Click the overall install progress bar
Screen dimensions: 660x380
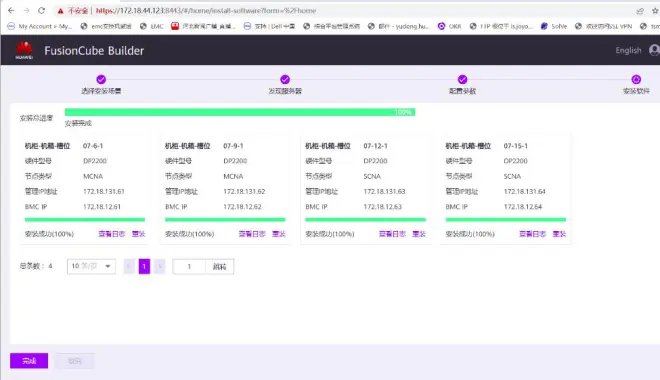pyautogui.click(x=240, y=112)
